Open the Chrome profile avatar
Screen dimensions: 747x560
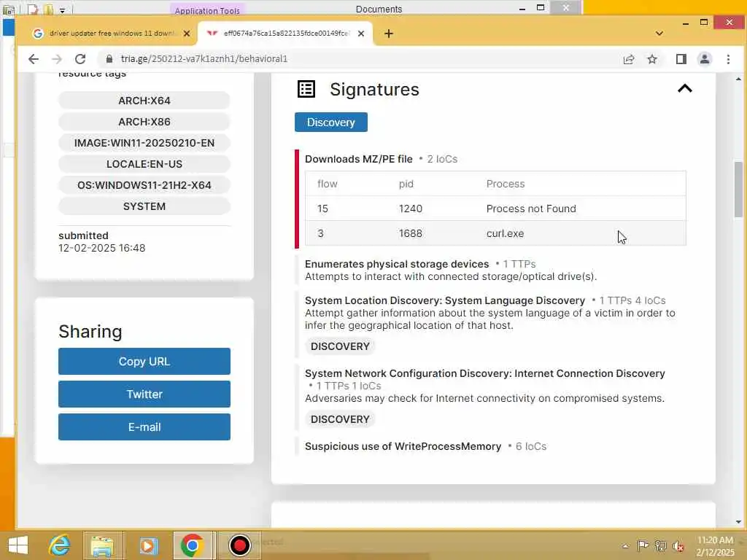[705, 59]
